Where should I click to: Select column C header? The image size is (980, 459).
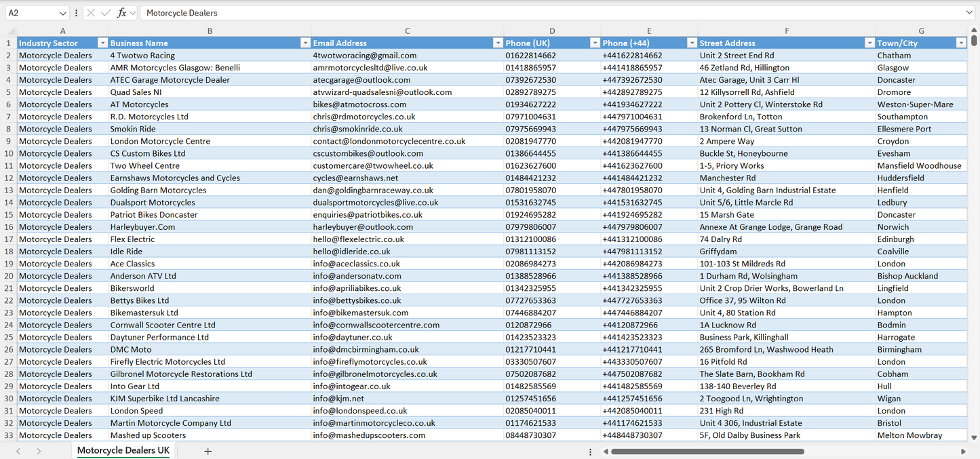coord(407,31)
